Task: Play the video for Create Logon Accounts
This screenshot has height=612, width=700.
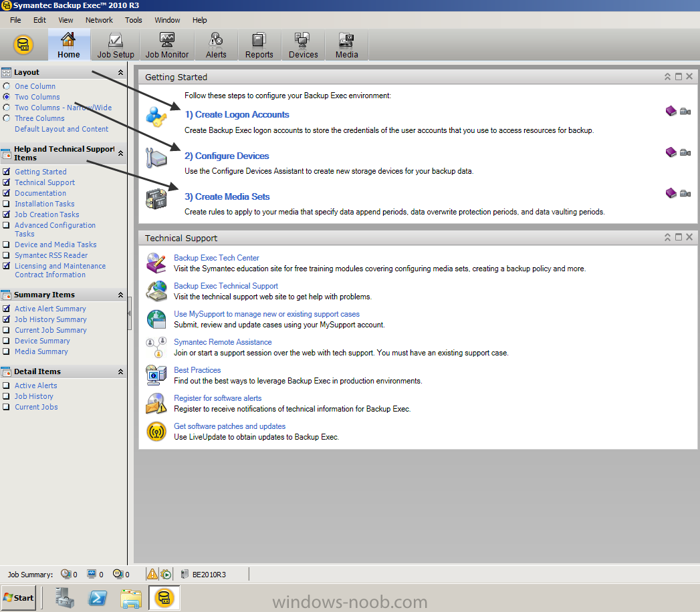Action: coord(685,111)
